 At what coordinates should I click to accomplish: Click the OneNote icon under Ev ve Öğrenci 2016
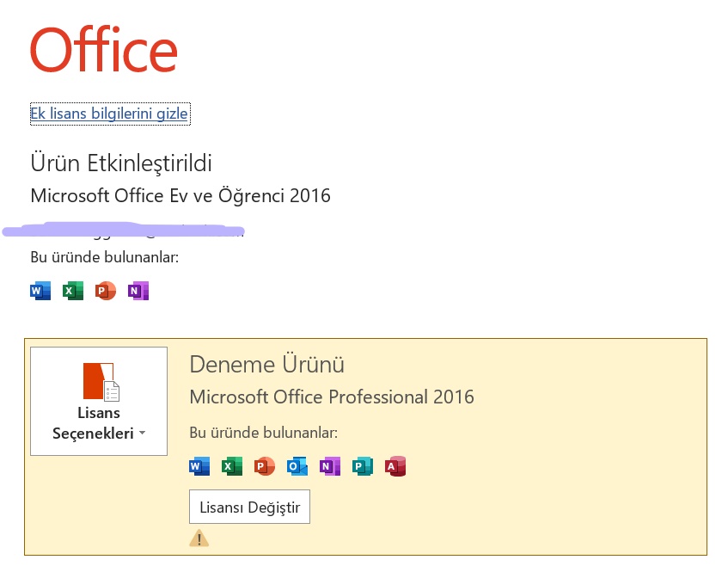(x=138, y=291)
